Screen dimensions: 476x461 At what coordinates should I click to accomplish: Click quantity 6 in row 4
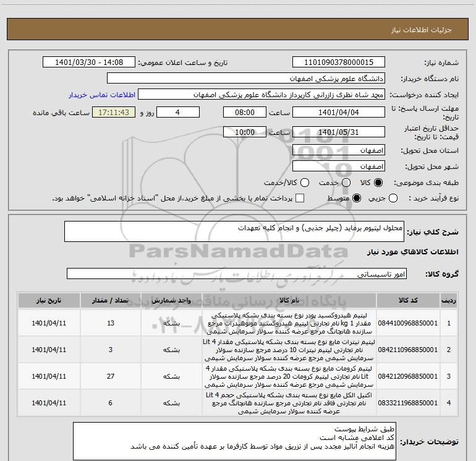click(x=111, y=403)
